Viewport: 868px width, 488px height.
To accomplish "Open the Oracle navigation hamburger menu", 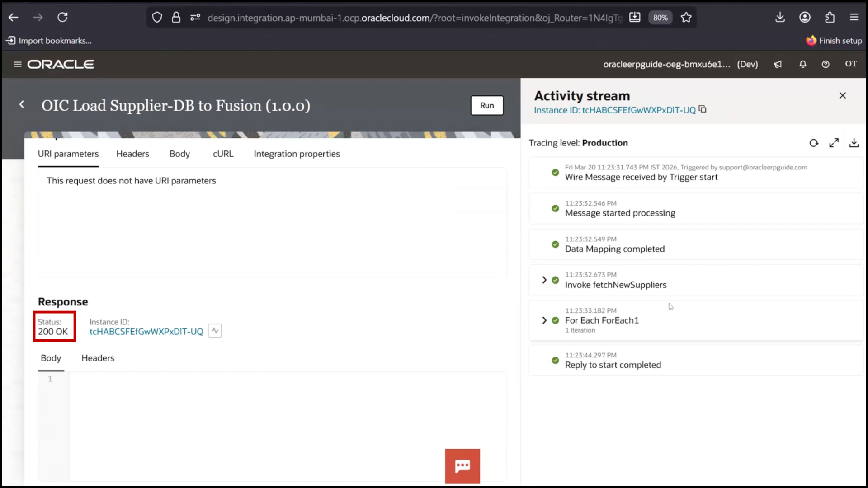I will [x=17, y=64].
